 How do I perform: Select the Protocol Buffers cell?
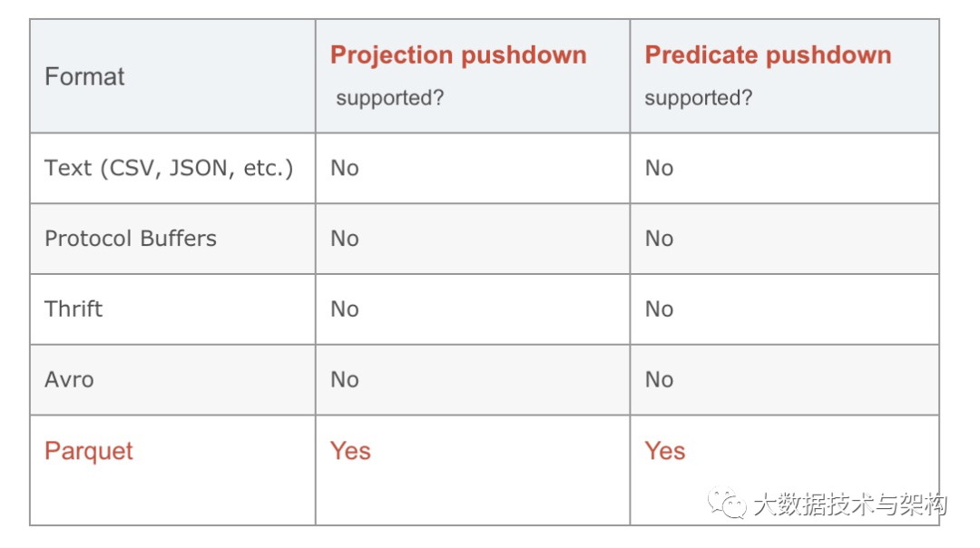[x=131, y=239]
